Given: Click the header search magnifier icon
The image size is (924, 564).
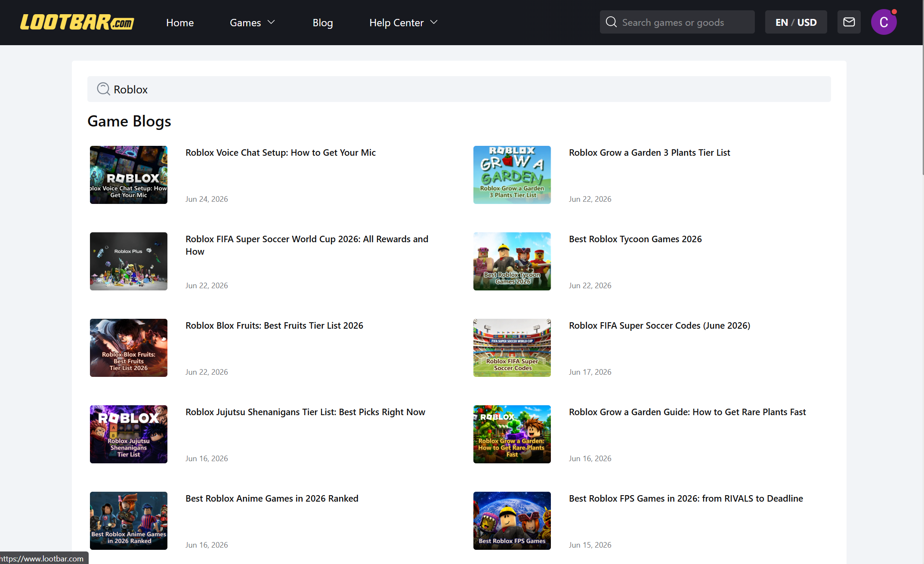Looking at the screenshot, I should pyautogui.click(x=611, y=22).
